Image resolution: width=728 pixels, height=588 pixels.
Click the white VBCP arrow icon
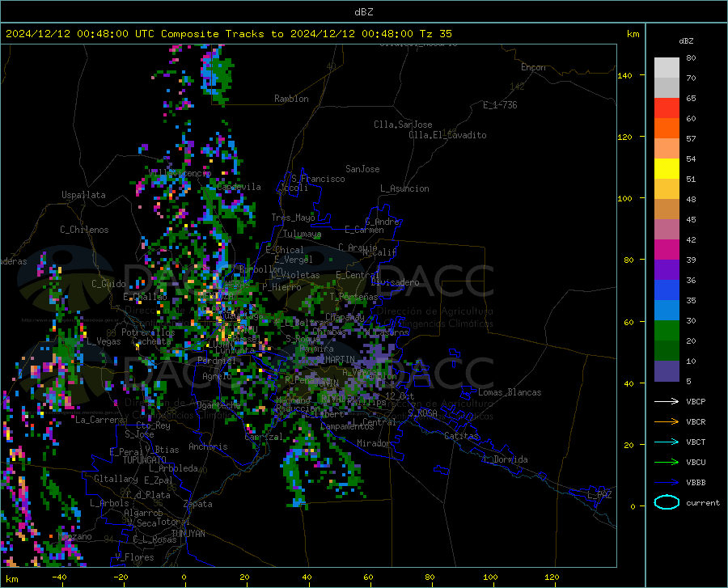pos(667,401)
